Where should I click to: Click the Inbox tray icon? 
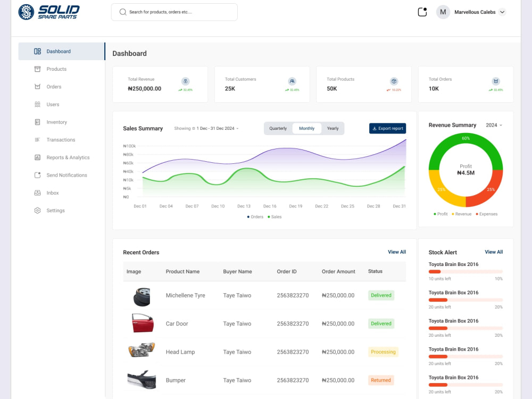point(37,193)
